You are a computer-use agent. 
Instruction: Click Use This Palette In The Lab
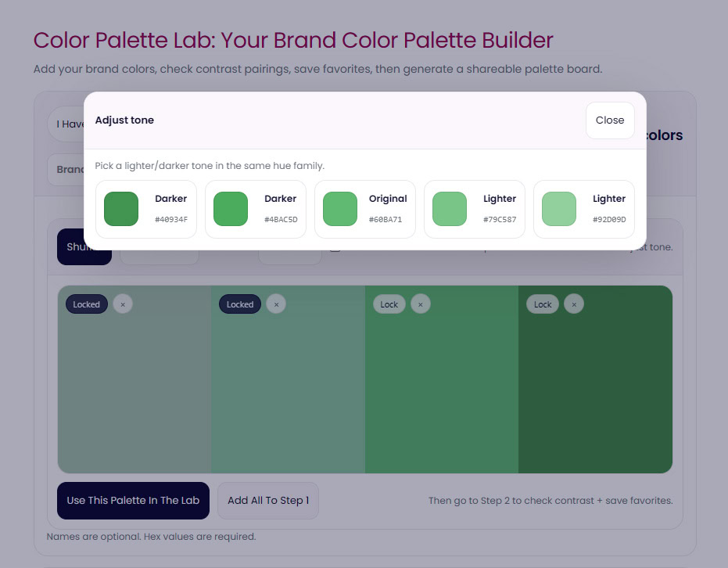point(133,501)
